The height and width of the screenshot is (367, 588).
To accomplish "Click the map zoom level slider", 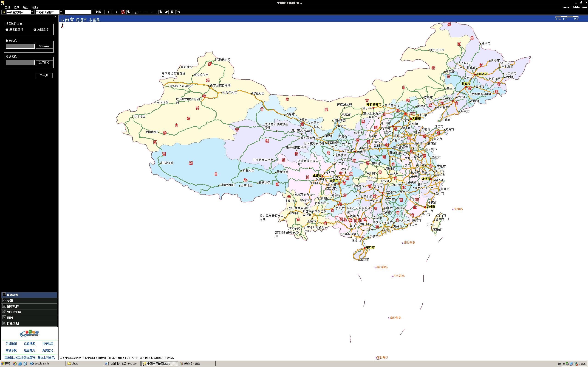I will (x=145, y=12).
